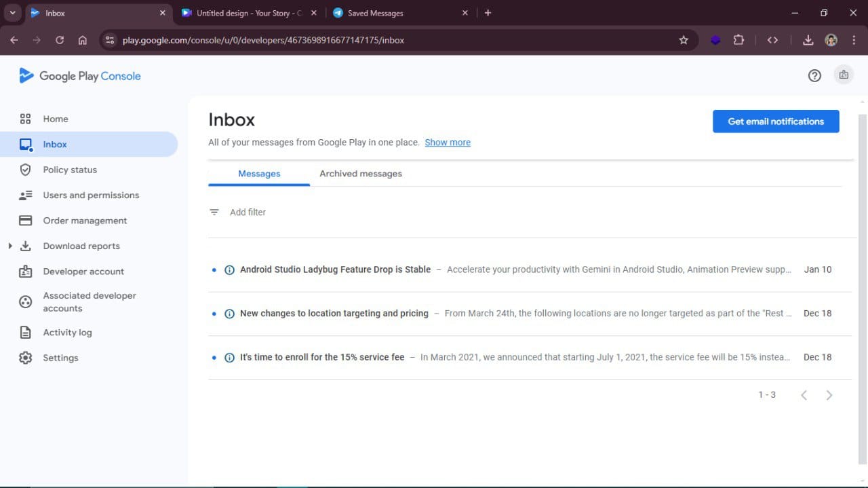Viewport: 868px width, 488px height.
Task: Expand the Download reports tree arrow
Action: point(10,246)
